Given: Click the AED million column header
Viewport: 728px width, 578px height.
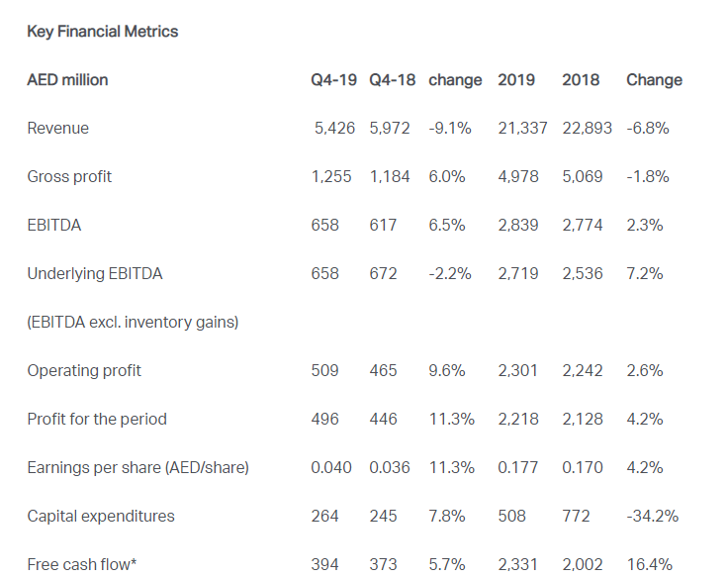Looking at the screenshot, I should [68, 80].
